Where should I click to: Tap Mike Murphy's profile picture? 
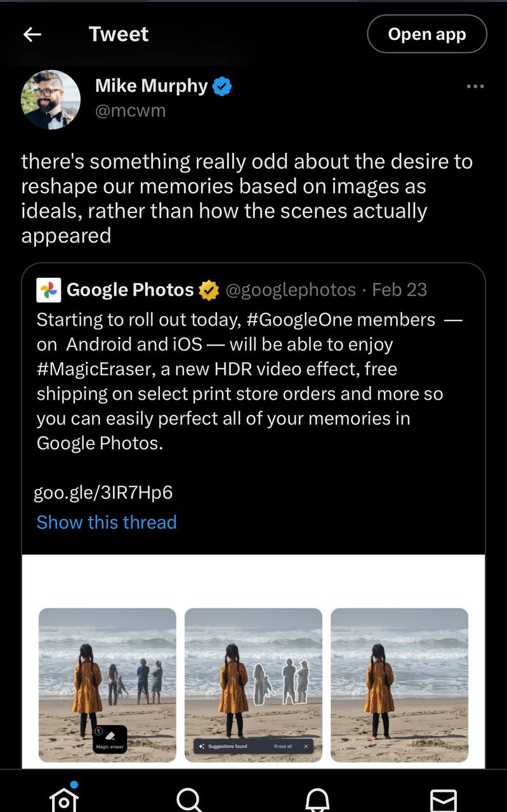(x=51, y=100)
